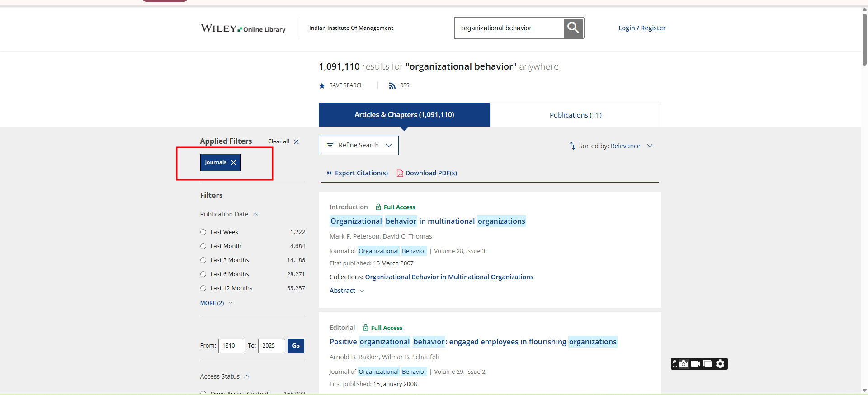
Task: Select the Last 12 Months radio button
Action: [203, 288]
